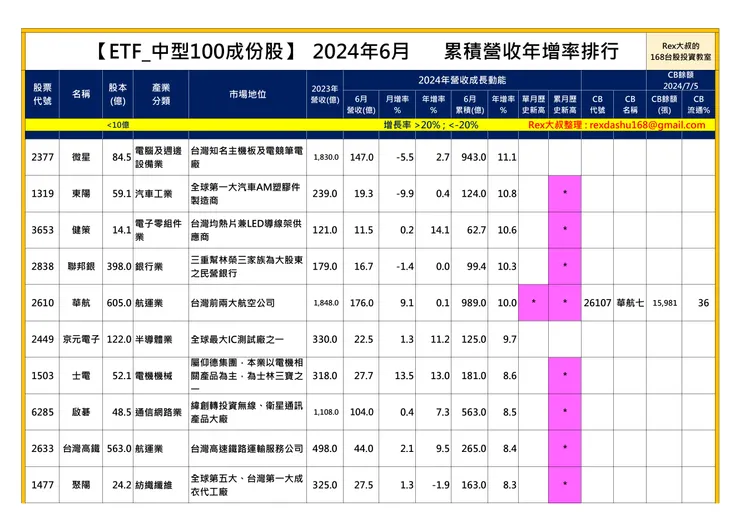
Task: Click the 2023年營收(億) column header
Action: click(325, 94)
